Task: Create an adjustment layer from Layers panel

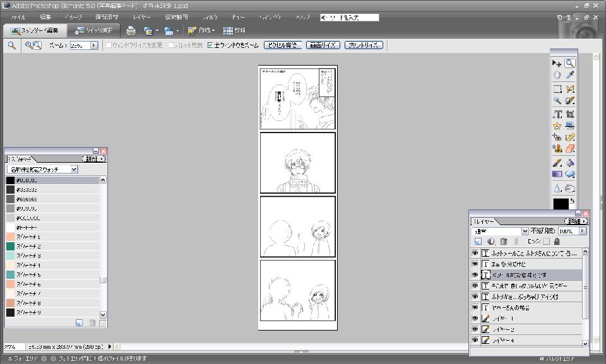Action: pyautogui.click(x=491, y=242)
